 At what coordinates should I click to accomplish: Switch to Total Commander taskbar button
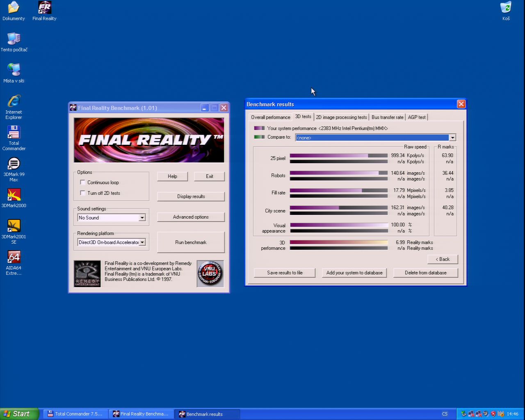76,414
